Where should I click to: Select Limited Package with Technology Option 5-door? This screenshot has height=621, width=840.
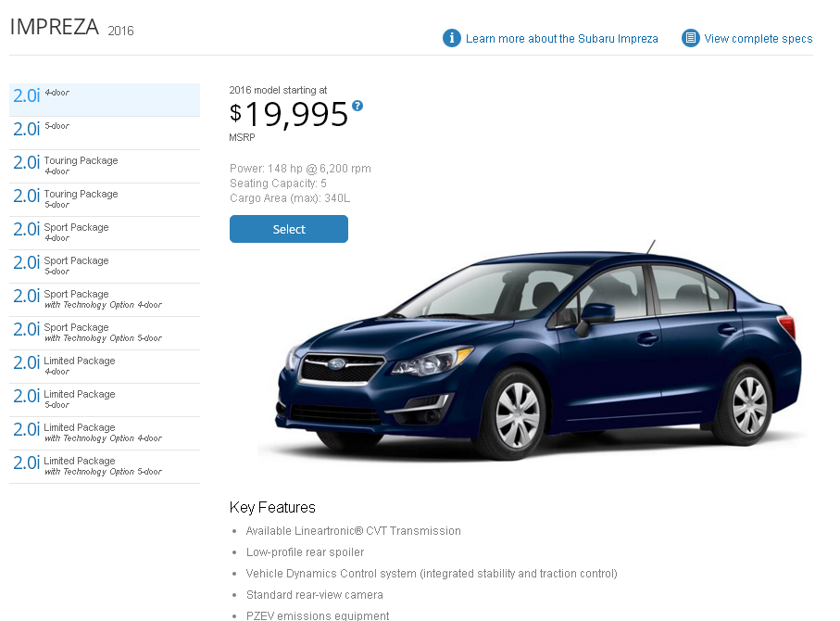(x=105, y=466)
